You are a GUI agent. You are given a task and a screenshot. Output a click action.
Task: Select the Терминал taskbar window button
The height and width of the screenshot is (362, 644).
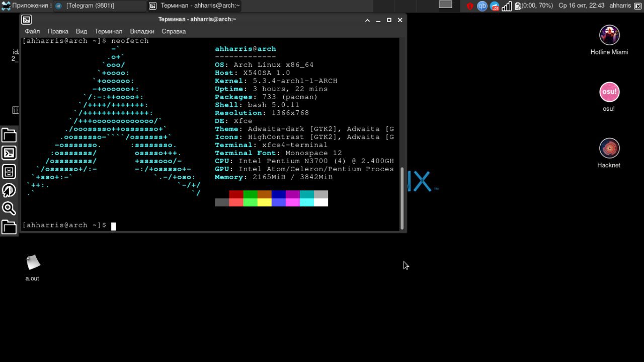(194, 6)
